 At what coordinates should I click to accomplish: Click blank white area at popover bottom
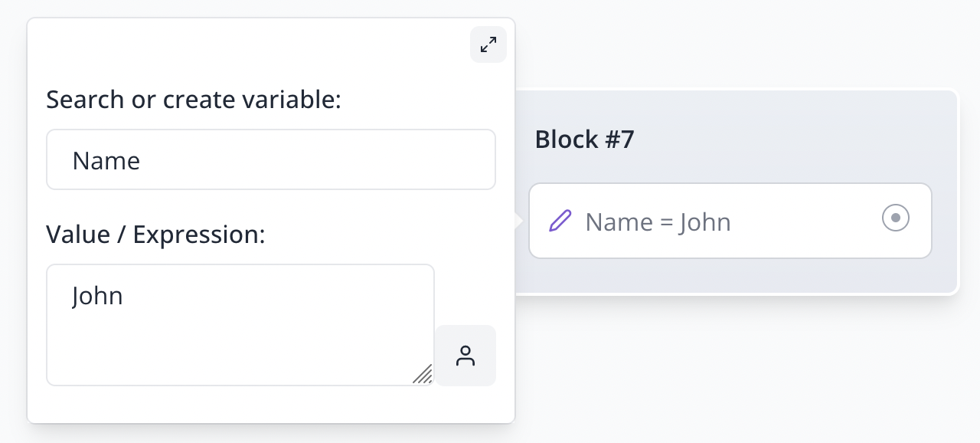(x=268, y=405)
